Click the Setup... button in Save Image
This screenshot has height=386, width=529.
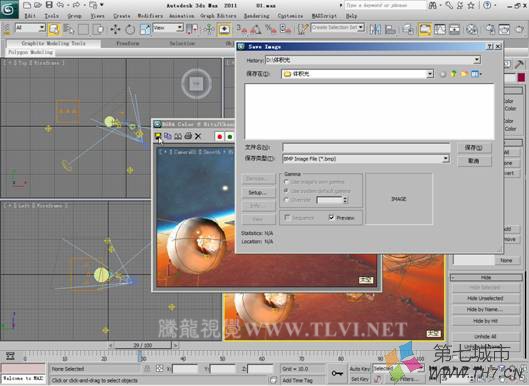click(x=258, y=193)
